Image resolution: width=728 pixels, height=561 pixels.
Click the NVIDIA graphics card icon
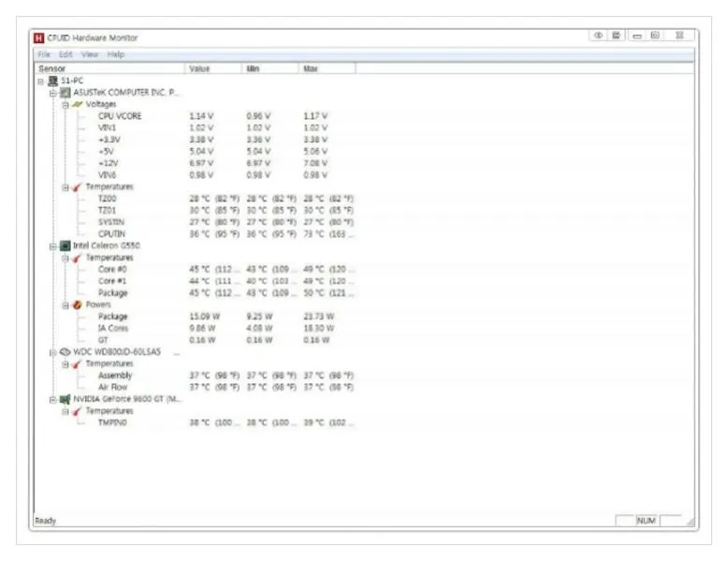[66, 399]
